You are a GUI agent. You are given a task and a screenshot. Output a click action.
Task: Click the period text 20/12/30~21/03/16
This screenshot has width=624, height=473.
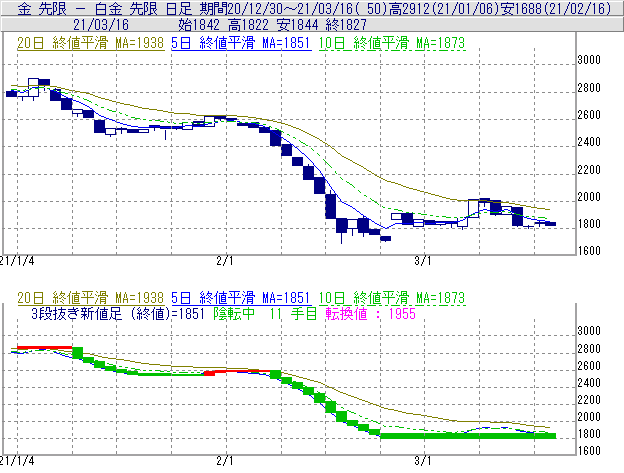pos(290,8)
